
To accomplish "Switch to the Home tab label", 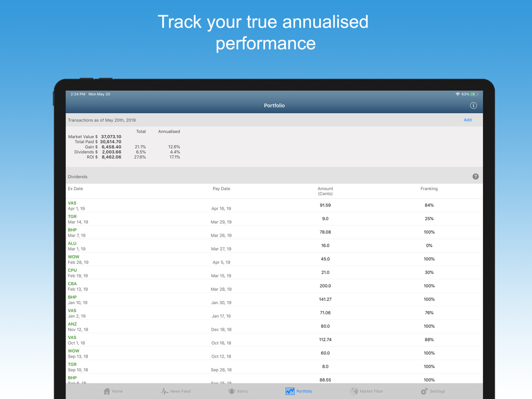I will pyautogui.click(x=118, y=391).
